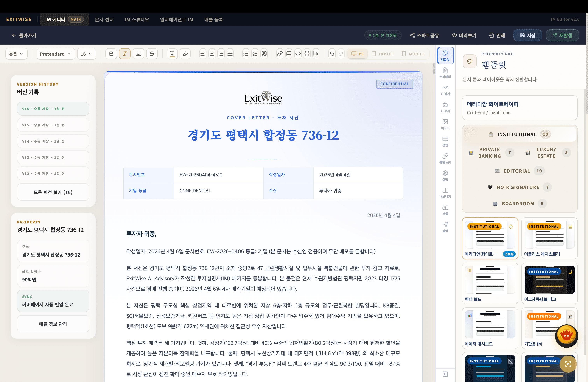
Task: Insert a chart with the chart toolbar icon
Action: 316,54
